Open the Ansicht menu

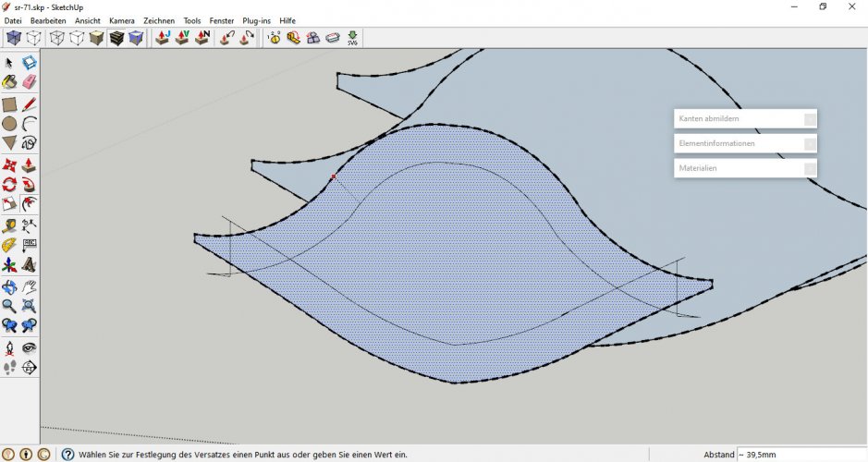(88, 20)
